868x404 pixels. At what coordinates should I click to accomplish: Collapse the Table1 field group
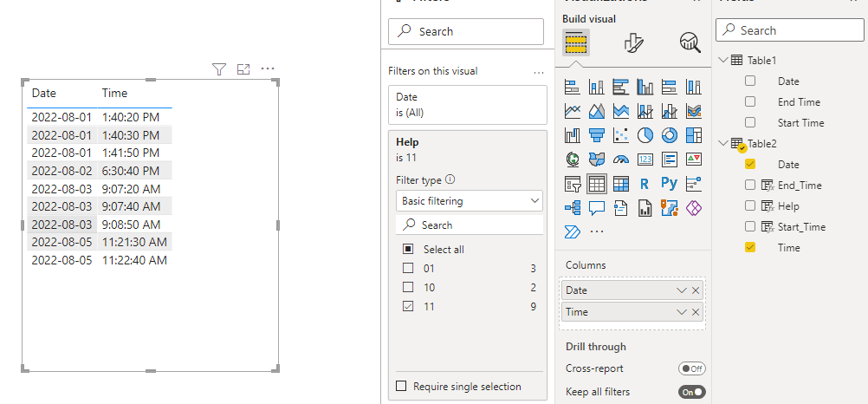pyautogui.click(x=723, y=60)
